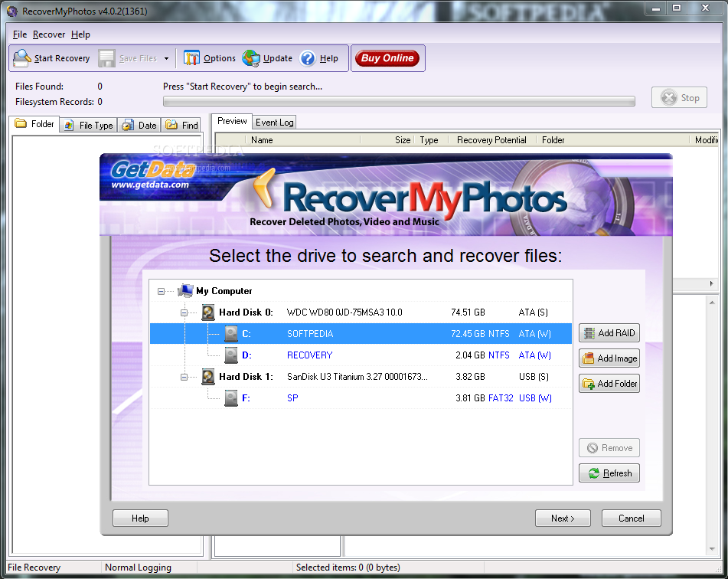Click the red Buy Online button

pyautogui.click(x=387, y=58)
